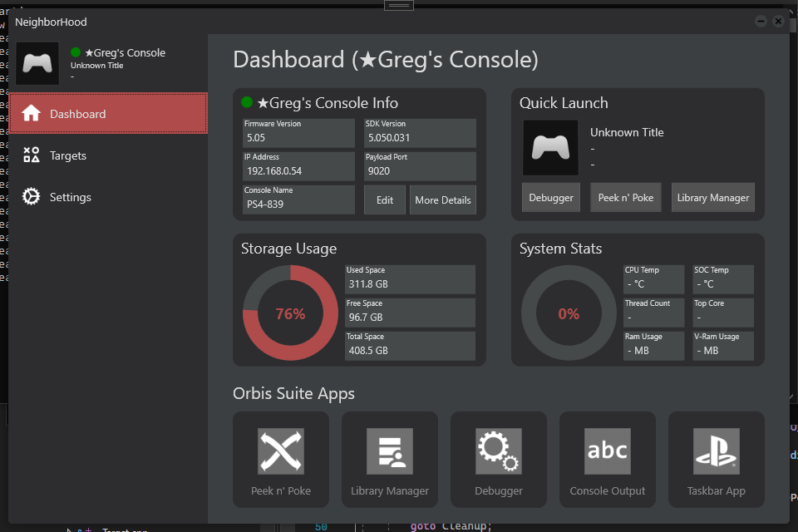798x532 pixels.
Task: Click the controller thumbnail in the sidebar header
Action: [x=37, y=64]
